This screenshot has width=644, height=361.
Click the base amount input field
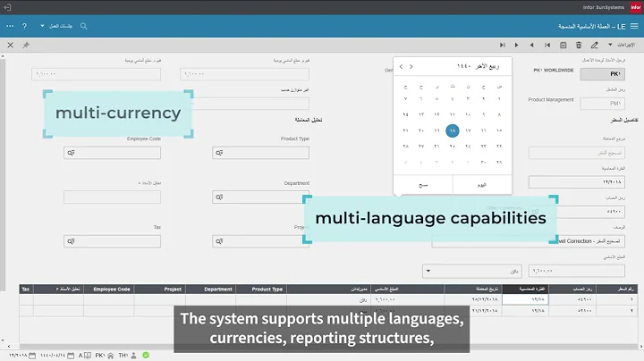pyautogui.click(x=577, y=271)
